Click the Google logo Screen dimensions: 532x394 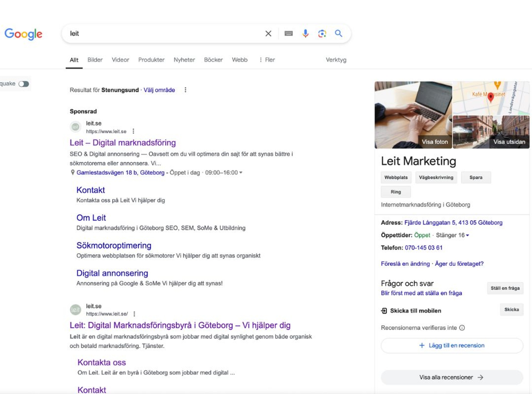[x=23, y=34]
